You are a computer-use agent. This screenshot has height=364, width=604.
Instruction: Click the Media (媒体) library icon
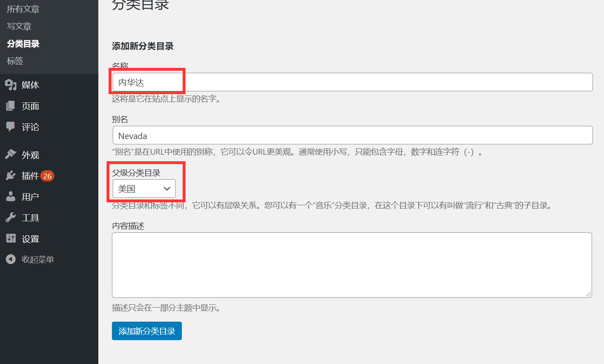click(x=11, y=85)
